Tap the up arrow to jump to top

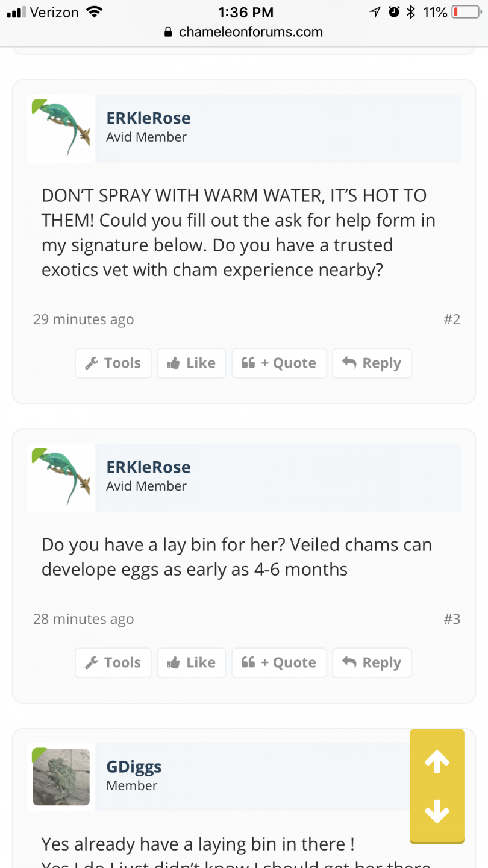[x=437, y=762]
